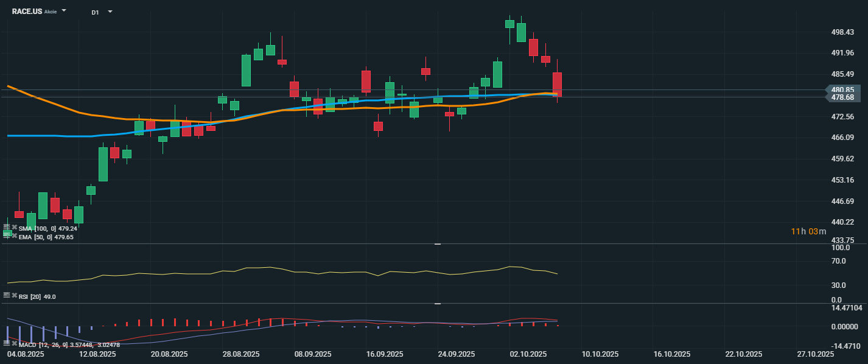
Task: Open the EMA indicator settings menu icon
Action: pyautogui.click(x=7, y=236)
